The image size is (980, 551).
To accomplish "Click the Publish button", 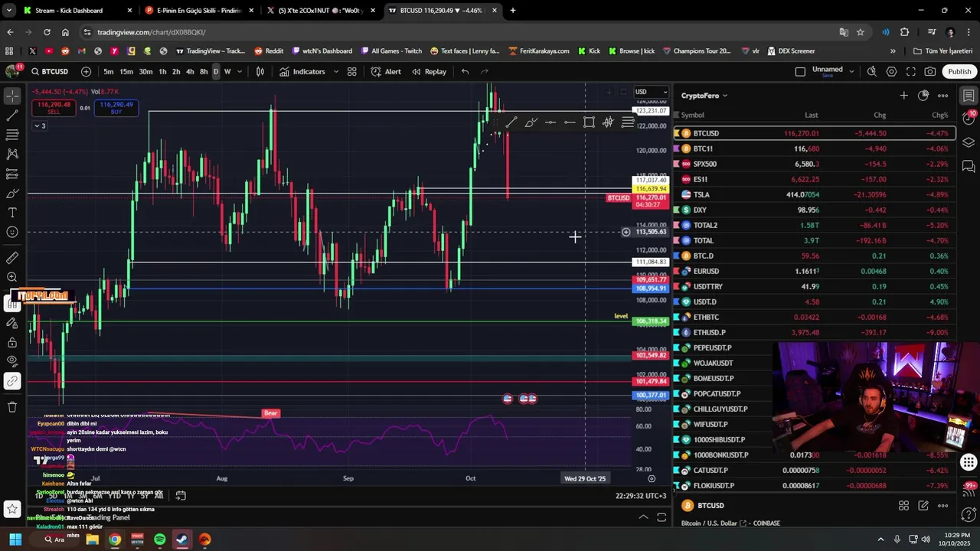I will coord(959,71).
